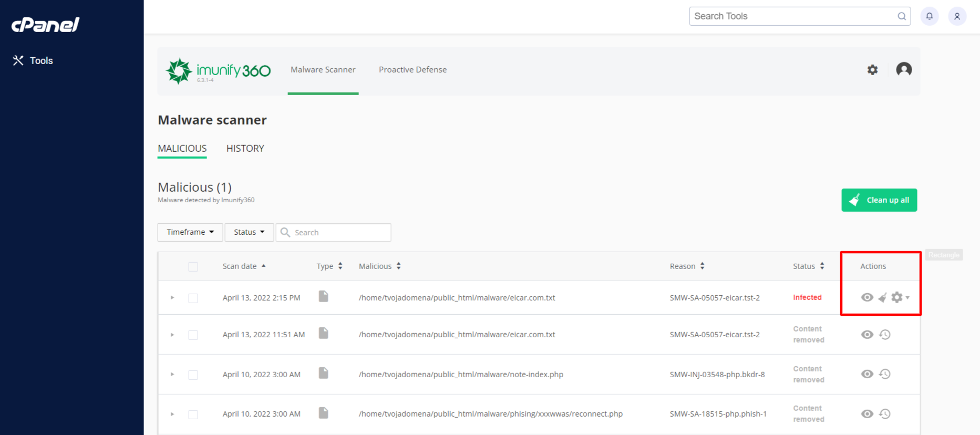Screen dimensions: 980x435
Task: View the Infected eicar.com.txt file (eye icon)
Action: pyautogui.click(x=867, y=297)
